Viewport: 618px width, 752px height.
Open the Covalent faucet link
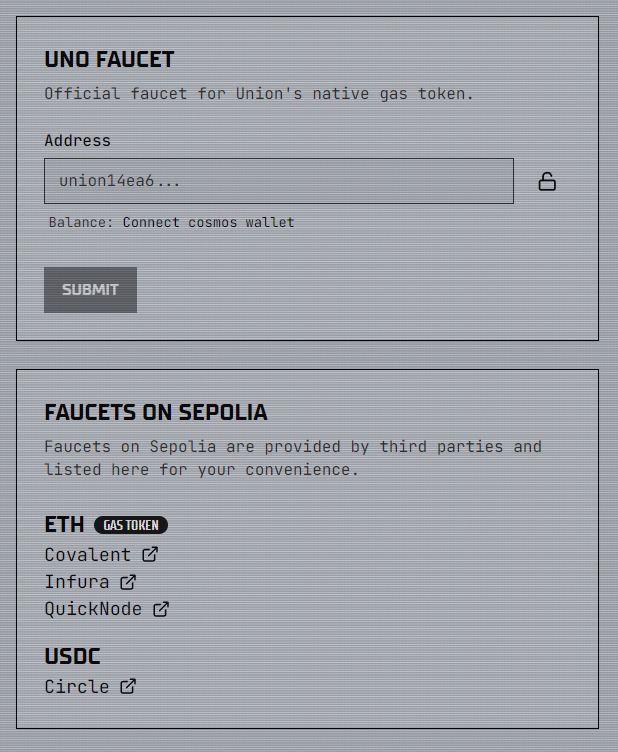[x=88, y=554]
